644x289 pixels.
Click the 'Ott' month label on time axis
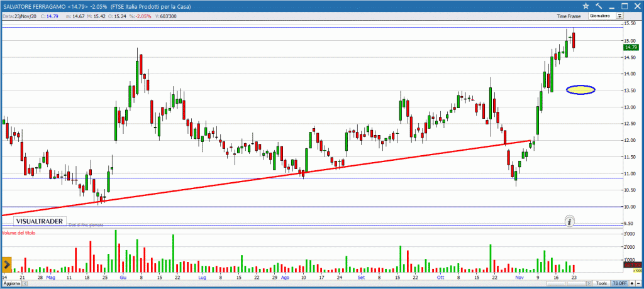click(441, 278)
